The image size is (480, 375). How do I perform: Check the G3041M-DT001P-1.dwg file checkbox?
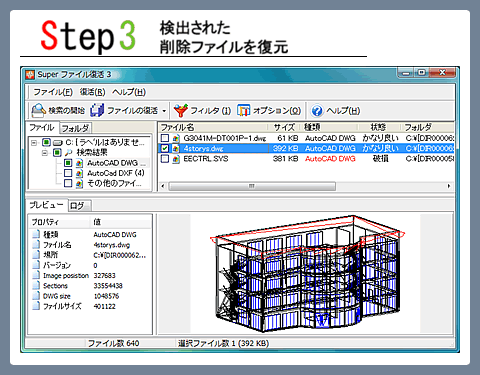click(165, 138)
